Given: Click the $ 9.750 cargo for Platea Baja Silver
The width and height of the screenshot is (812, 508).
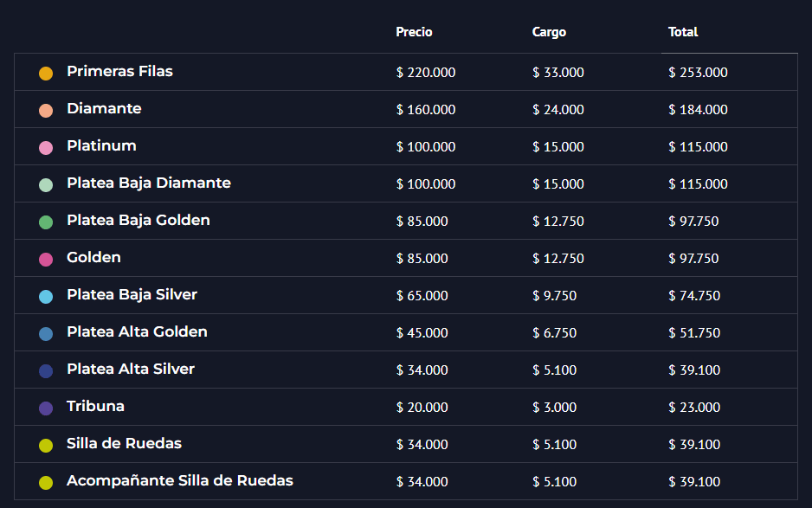Looking at the screenshot, I should (554, 296).
